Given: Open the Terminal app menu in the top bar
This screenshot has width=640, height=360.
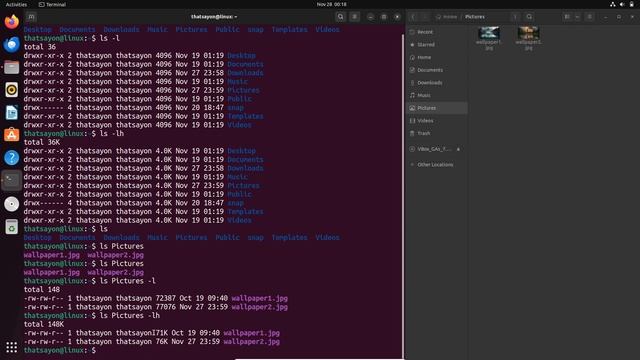Looking at the screenshot, I should [x=52, y=4].
